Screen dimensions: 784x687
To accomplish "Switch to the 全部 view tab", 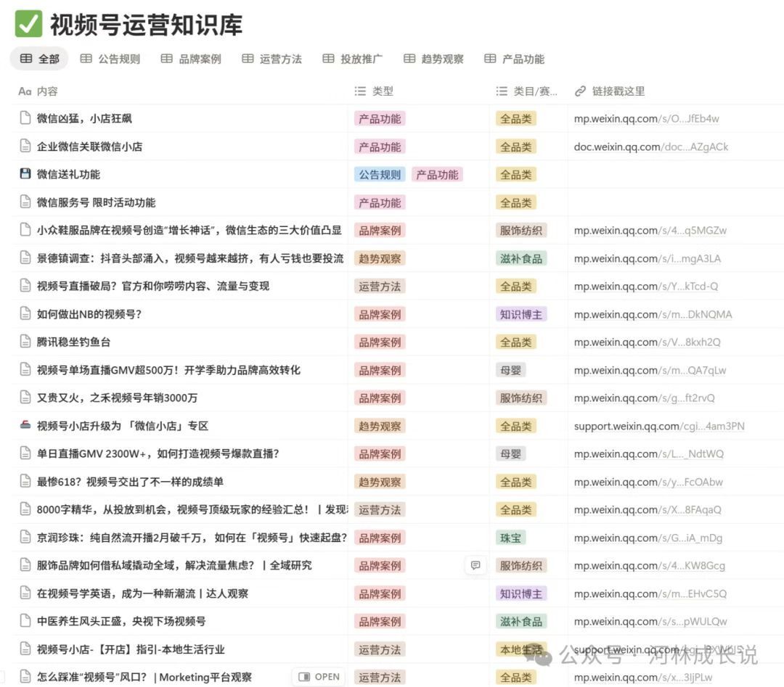I will [39, 59].
